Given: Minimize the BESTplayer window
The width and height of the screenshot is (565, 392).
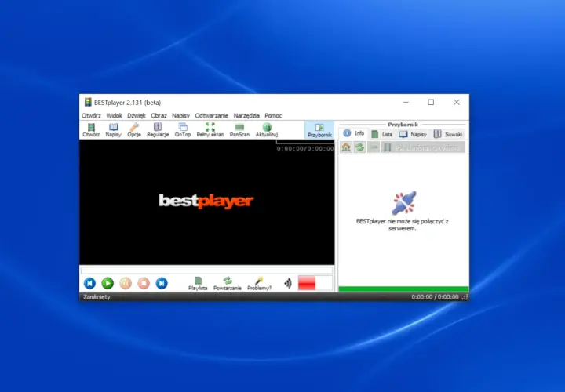Looking at the screenshot, I should (406, 102).
